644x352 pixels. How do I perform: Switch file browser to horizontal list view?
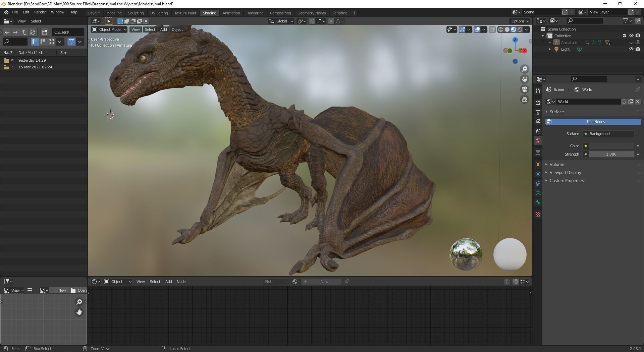(x=43, y=42)
